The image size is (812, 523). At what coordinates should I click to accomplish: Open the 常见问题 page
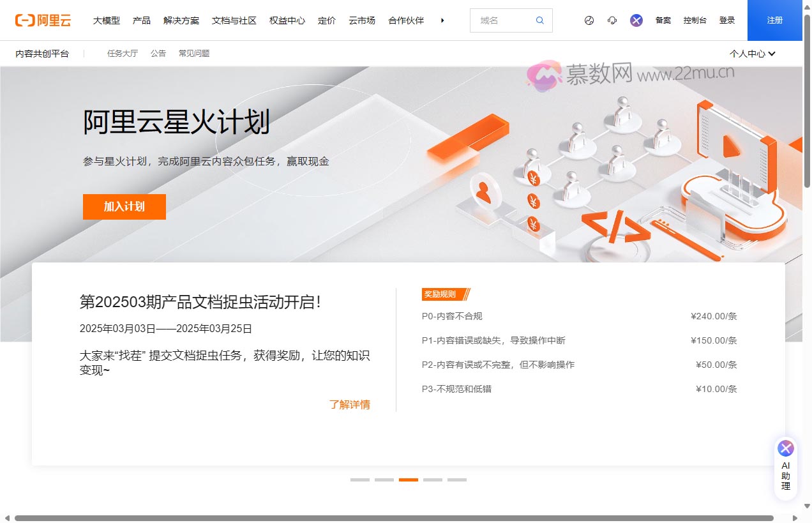click(x=194, y=54)
